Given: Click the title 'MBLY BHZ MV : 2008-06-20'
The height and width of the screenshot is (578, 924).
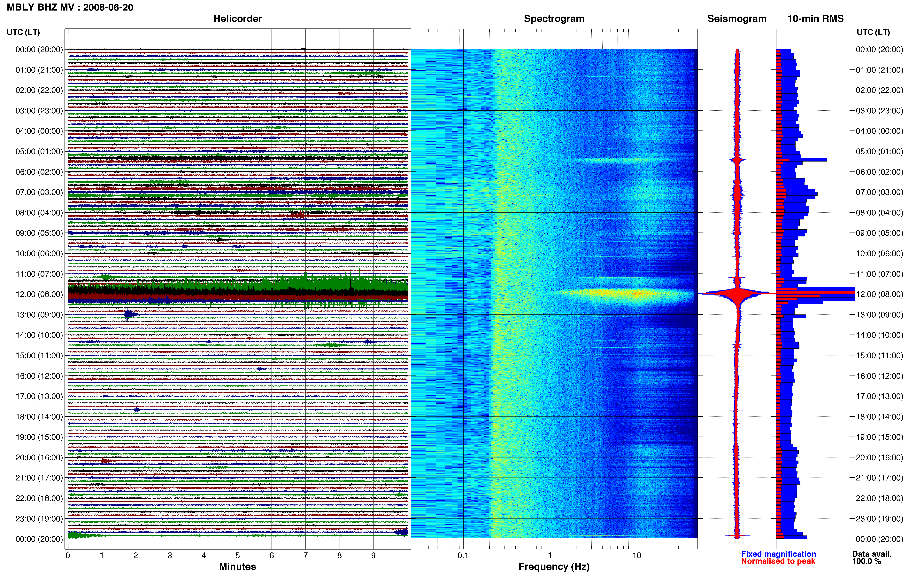Looking at the screenshot, I should coord(70,7).
